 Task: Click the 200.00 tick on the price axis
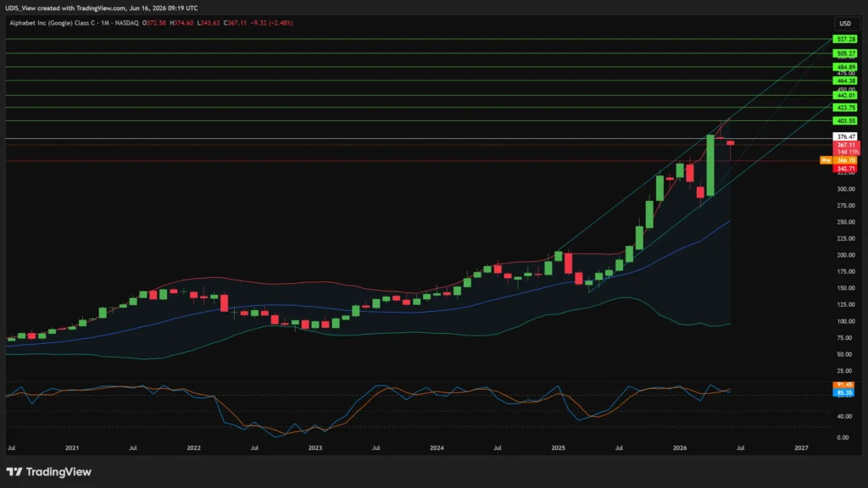[x=846, y=255]
